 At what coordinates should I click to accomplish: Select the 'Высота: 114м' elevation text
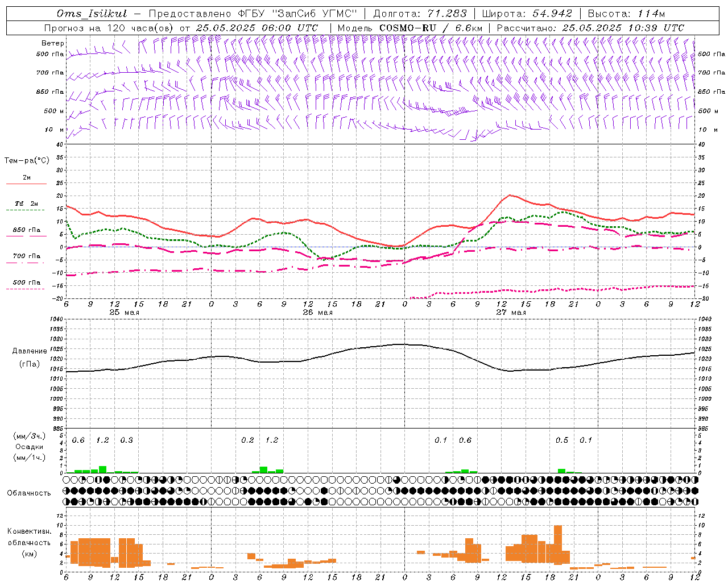point(626,14)
